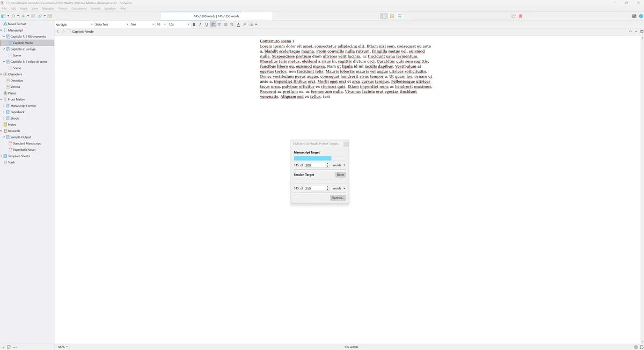Click the Trash document toolbar icon

point(33,16)
